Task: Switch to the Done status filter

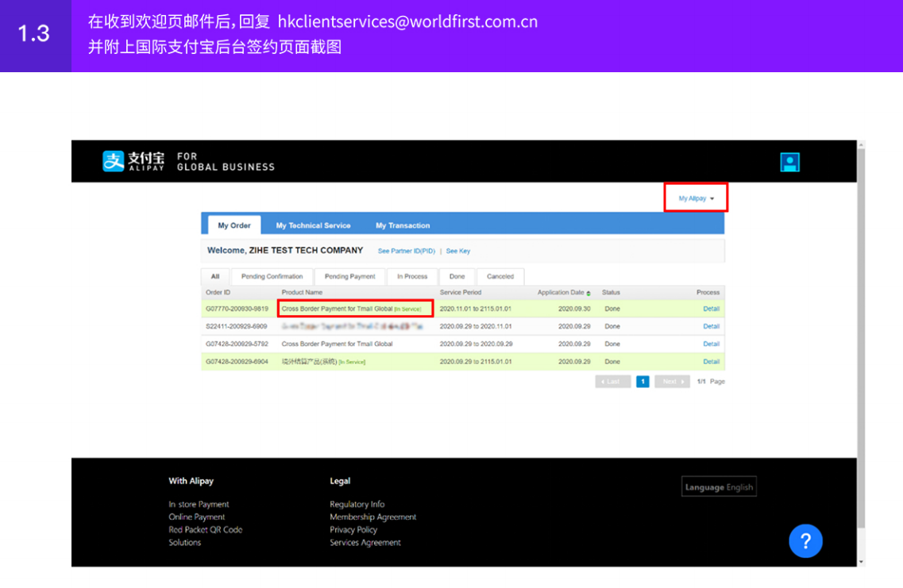Action: point(457,276)
